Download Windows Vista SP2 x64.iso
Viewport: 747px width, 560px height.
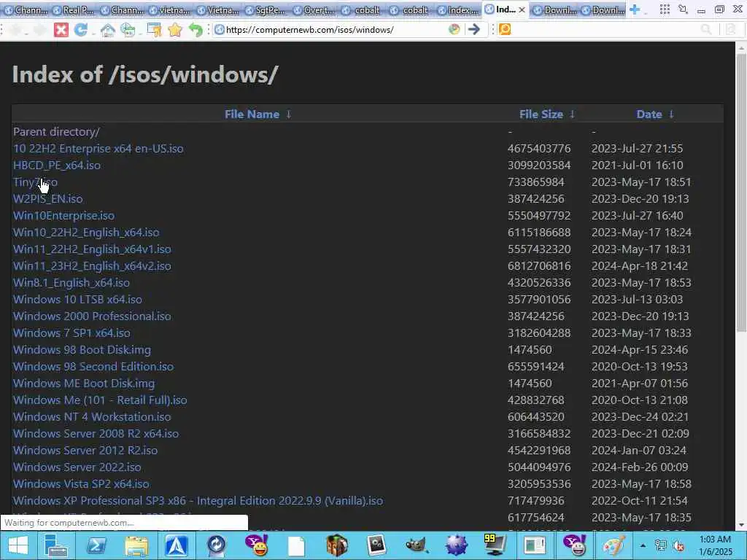(x=81, y=484)
